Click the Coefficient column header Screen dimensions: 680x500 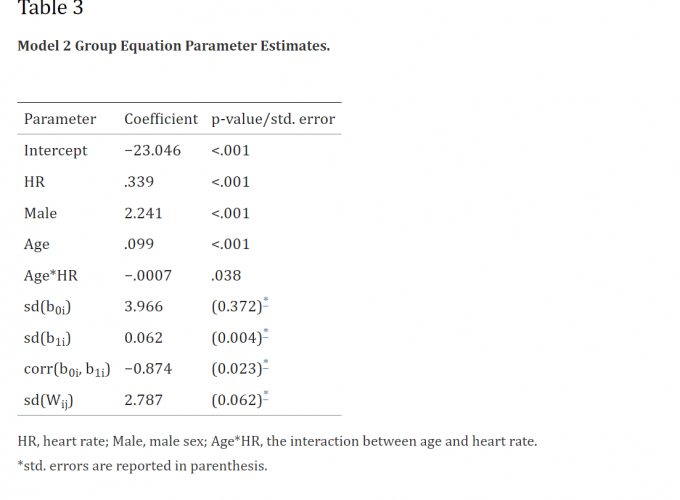pos(161,119)
